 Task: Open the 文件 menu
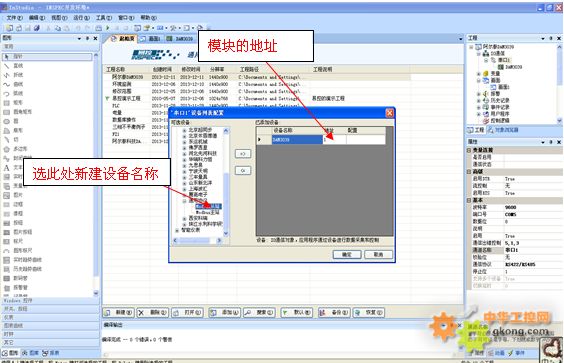coord(14,18)
